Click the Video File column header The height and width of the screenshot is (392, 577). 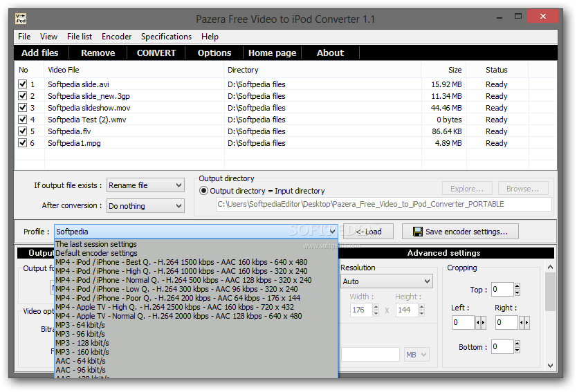[x=134, y=70]
